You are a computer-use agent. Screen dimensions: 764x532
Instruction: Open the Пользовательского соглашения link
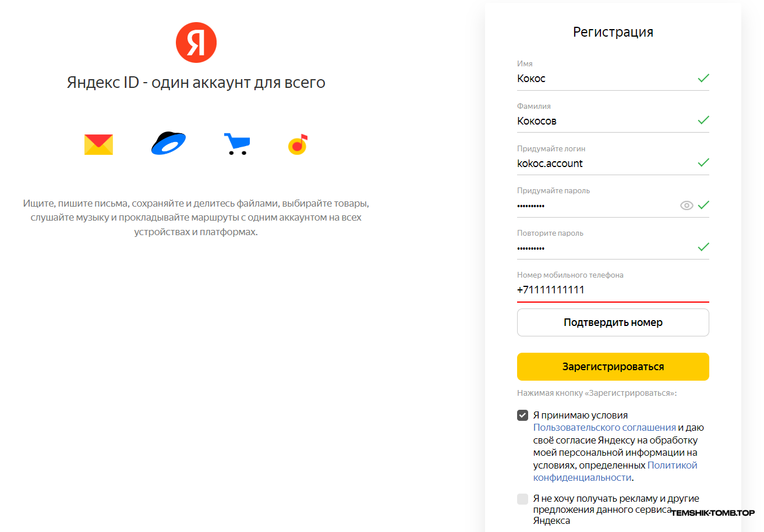tap(604, 427)
